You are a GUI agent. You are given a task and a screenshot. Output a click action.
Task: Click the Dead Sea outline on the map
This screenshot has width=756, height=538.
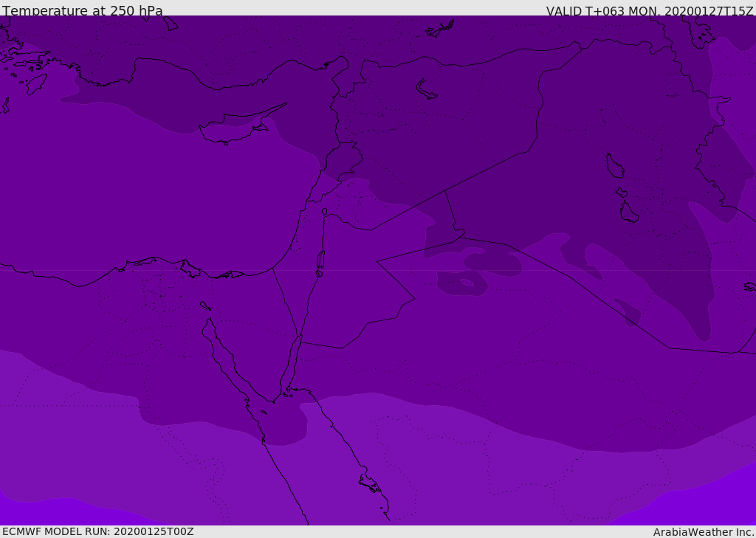click(x=320, y=261)
